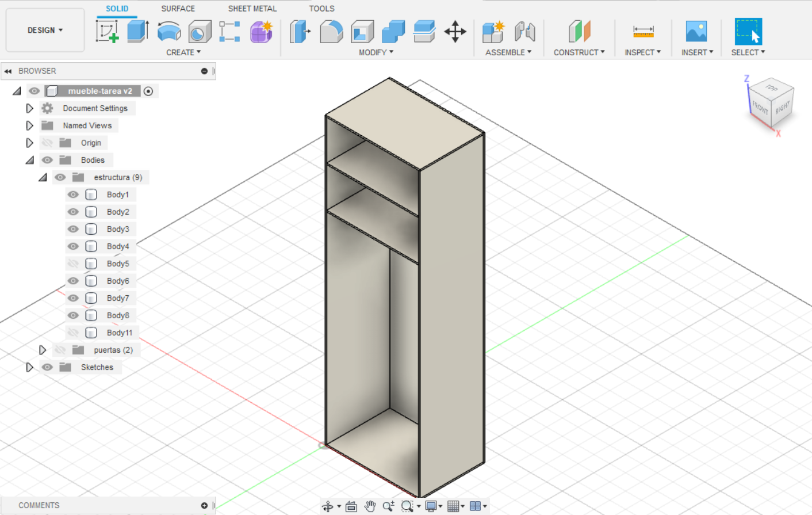The image size is (812, 515).
Task: Collapse the estructura folder
Action: tap(43, 177)
